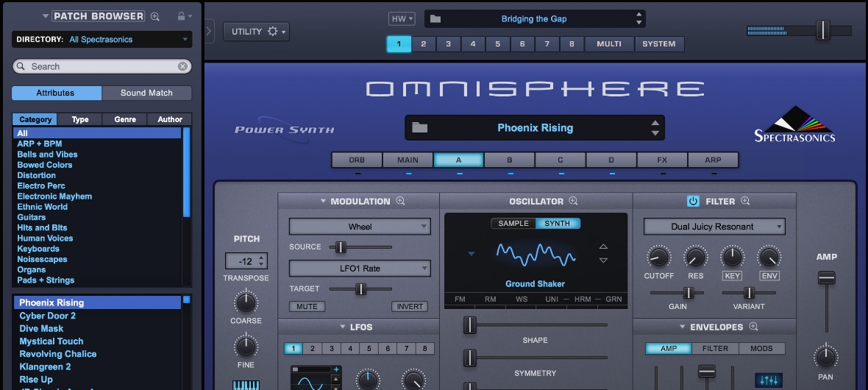
Task: Open the patch folder icon beside Phoenix Rising
Action: 419,128
